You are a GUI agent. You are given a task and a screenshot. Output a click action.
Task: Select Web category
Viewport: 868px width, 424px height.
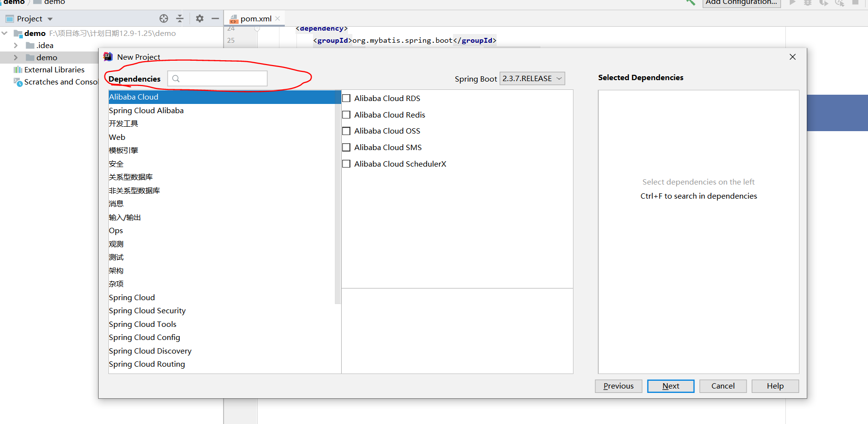click(x=222, y=137)
